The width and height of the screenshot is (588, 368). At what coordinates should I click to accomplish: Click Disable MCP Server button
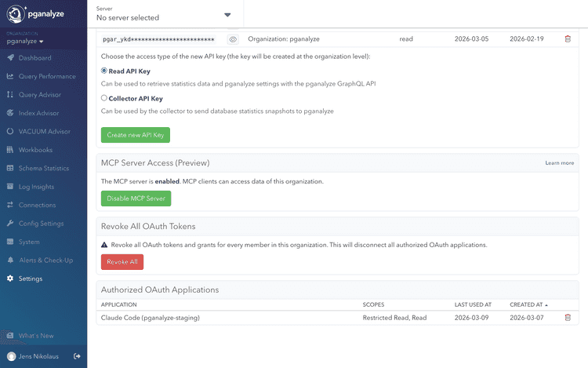tap(136, 199)
